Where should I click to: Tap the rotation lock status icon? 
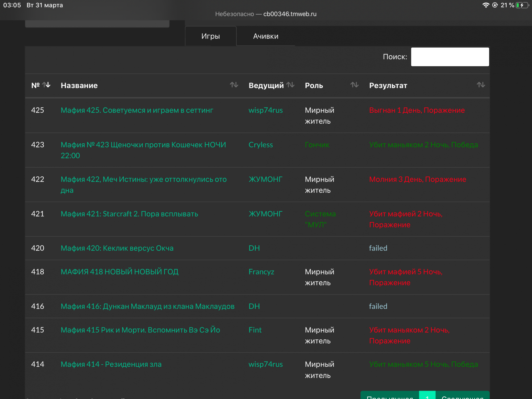(495, 5)
